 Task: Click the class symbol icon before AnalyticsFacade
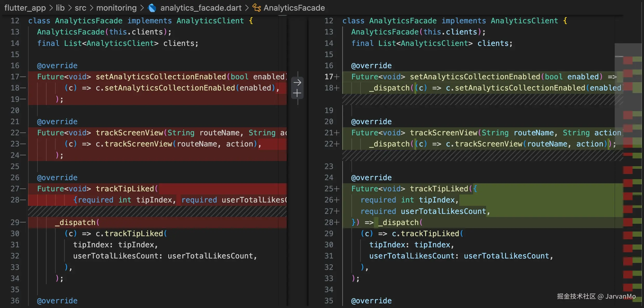(257, 8)
